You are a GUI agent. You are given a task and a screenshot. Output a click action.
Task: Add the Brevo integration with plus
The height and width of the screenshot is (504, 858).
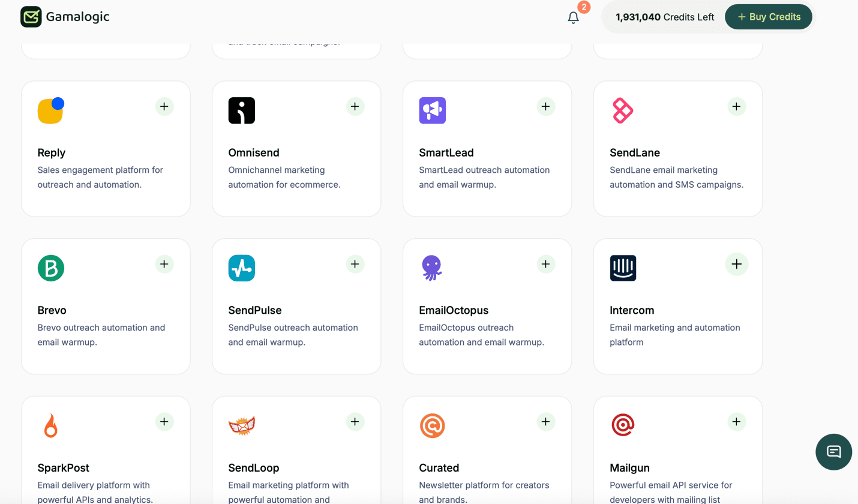pos(164,264)
